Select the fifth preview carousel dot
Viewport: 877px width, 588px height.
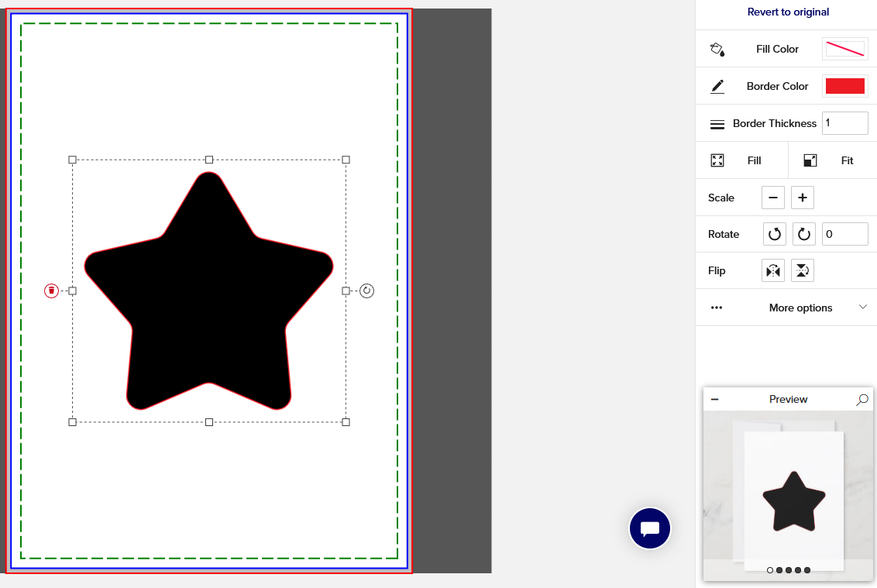(807, 570)
